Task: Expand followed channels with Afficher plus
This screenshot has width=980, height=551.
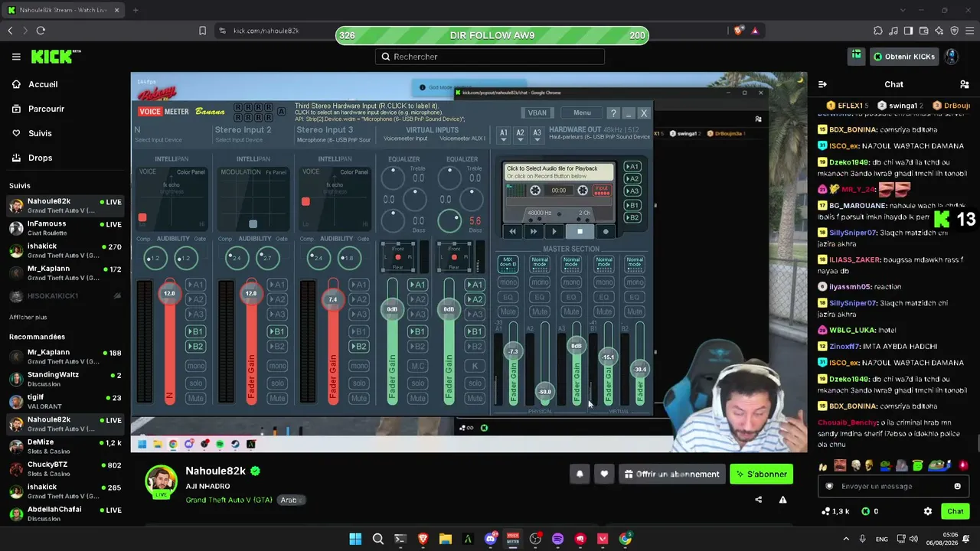Action: tap(28, 317)
